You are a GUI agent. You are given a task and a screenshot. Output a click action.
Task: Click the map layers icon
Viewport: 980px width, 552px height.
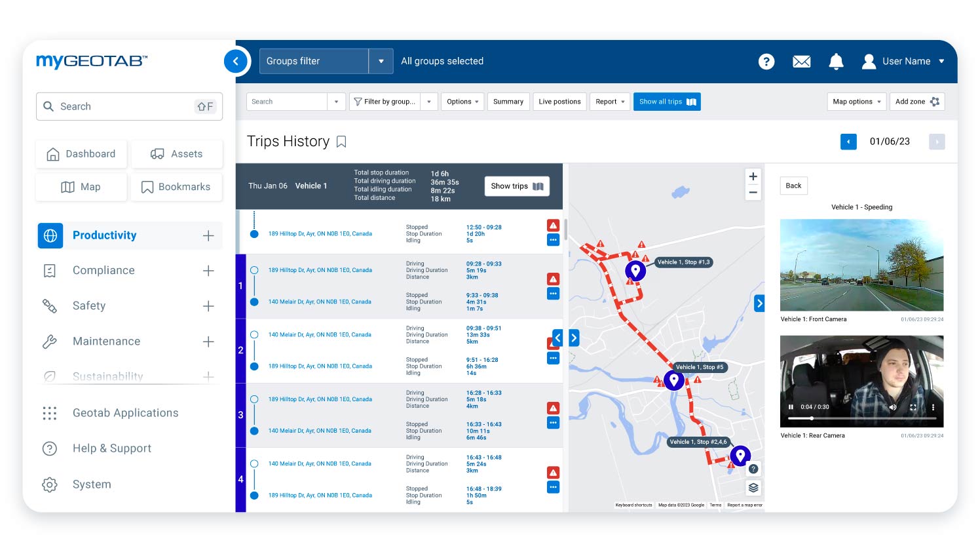click(x=753, y=488)
